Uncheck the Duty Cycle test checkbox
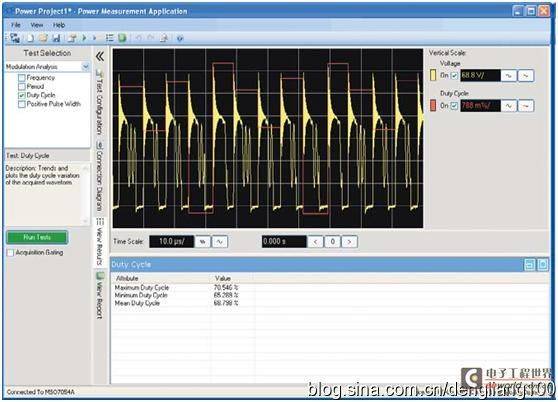The width and height of the screenshot is (558, 402). point(22,95)
